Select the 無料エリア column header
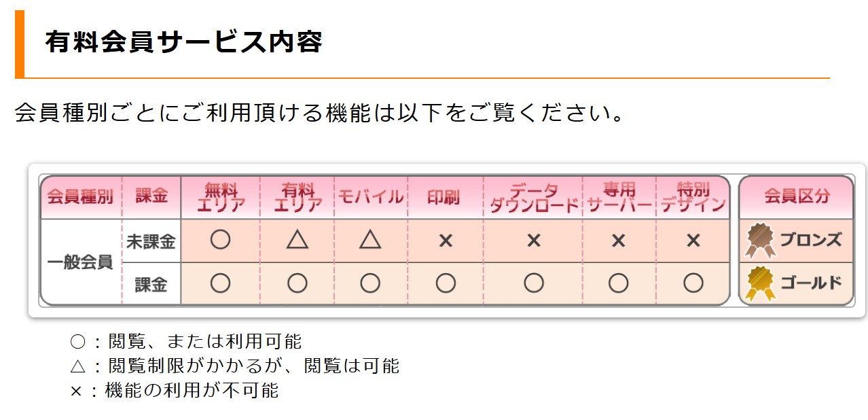Viewport: 868px width, 420px height. point(220,197)
